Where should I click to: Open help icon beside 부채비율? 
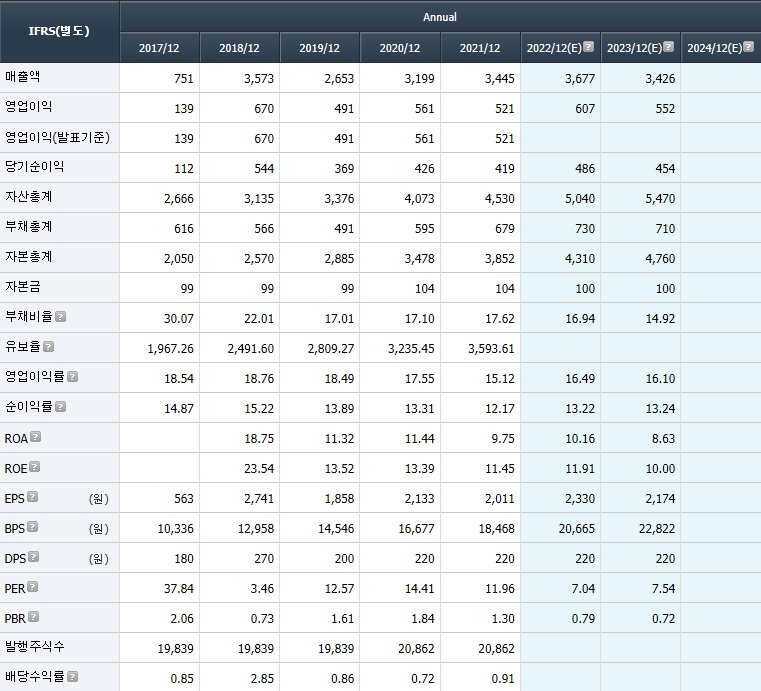pyautogui.click(x=60, y=317)
